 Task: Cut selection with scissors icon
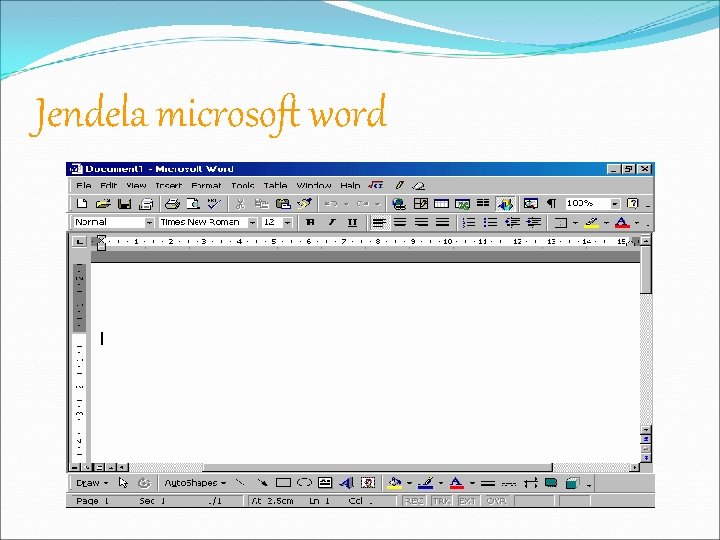click(x=240, y=203)
